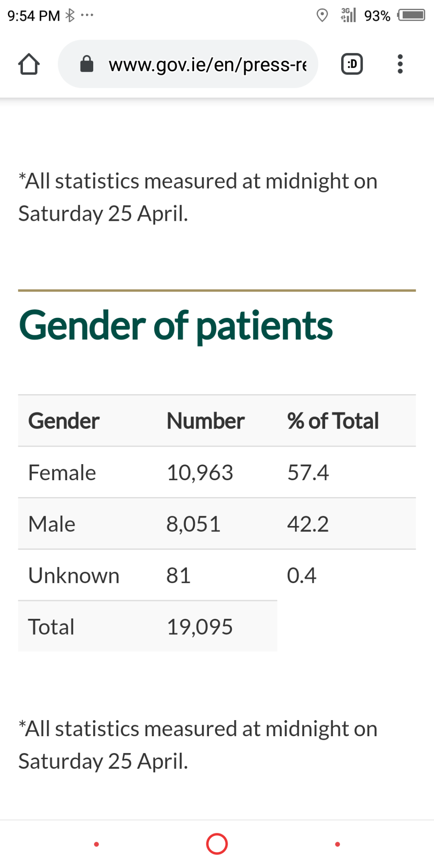Tap the location status icon
The image size is (434, 868).
point(322,16)
